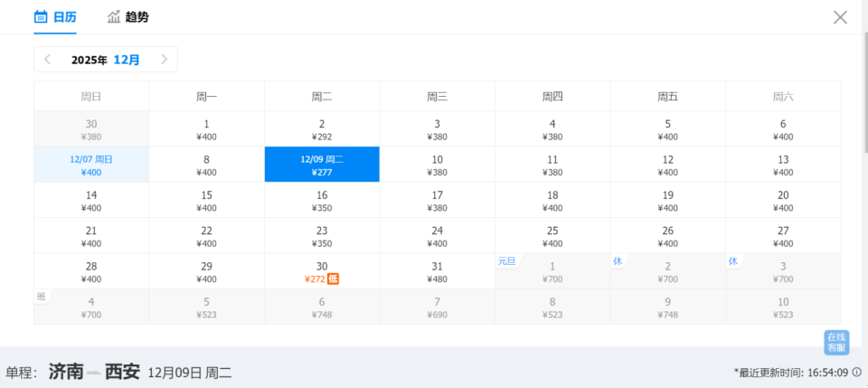Click the 12月09日 周二 trip date text
This screenshot has height=388, width=868.
(190, 373)
